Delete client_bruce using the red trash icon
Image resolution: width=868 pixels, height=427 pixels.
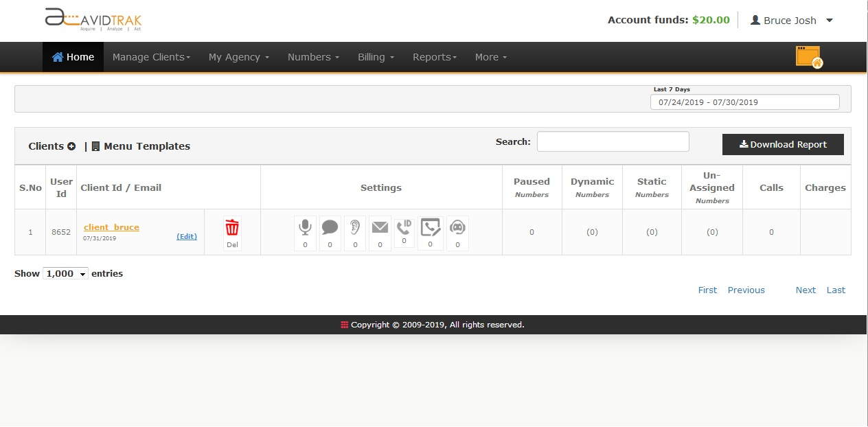click(232, 227)
